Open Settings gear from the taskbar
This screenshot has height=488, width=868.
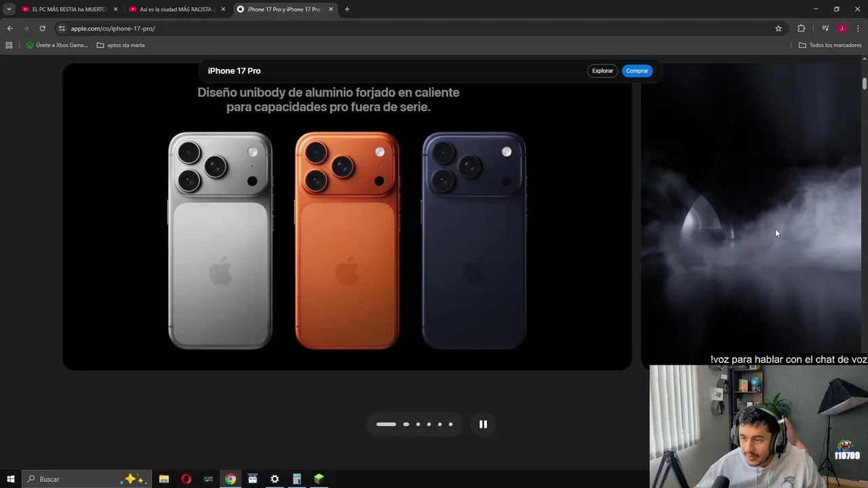click(x=275, y=479)
